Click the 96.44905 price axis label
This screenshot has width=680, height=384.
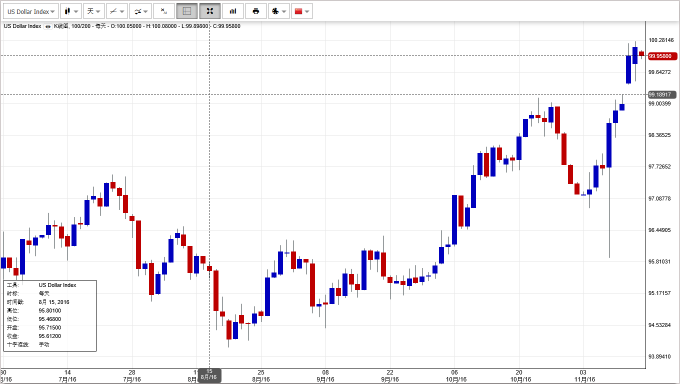coord(660,230)
